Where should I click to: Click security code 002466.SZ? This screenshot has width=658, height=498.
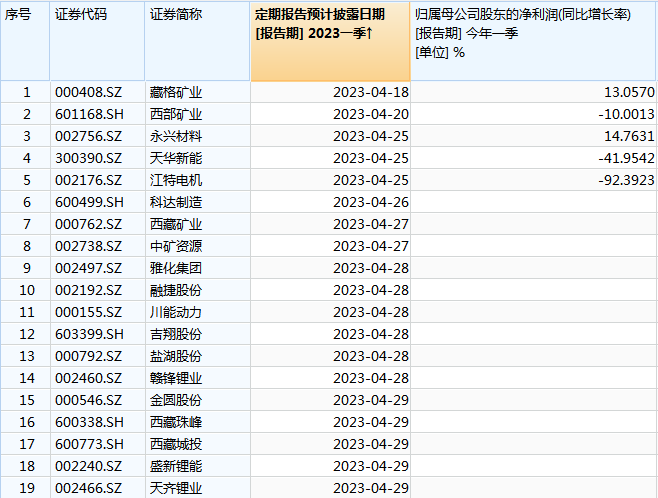click(89, 488)
